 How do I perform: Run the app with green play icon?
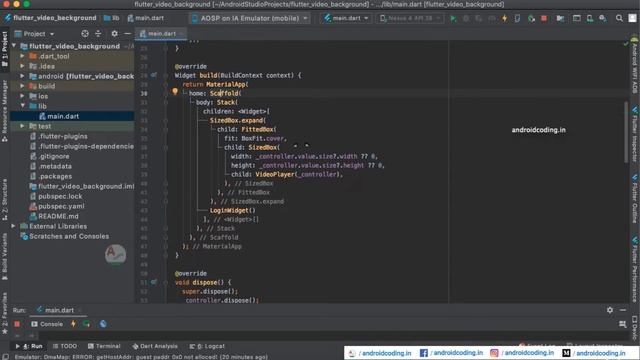(x=453, y=18)
